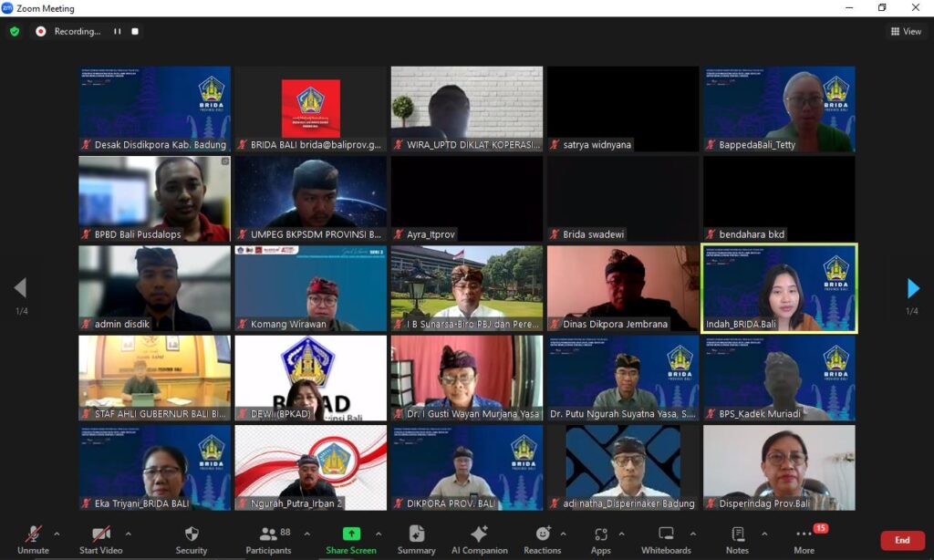934x560 pixels.
Task: Select Ngurah_Putra_Irban 2 video tile
Action: [311, 468]
